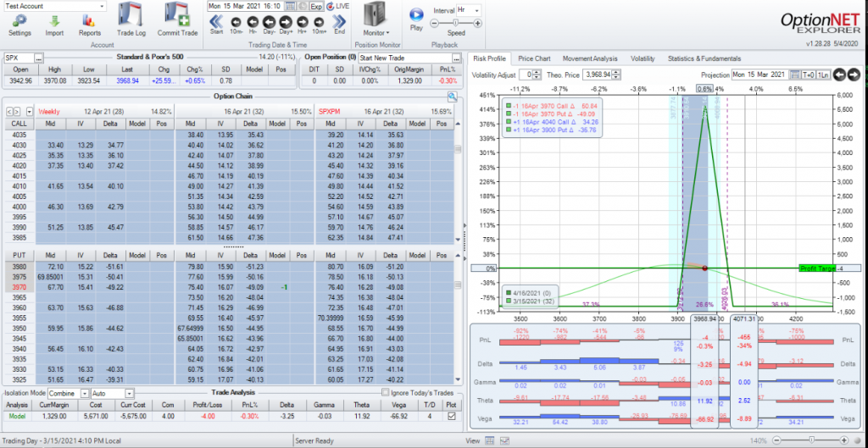Open trading date calendar picker

[291, 6]
